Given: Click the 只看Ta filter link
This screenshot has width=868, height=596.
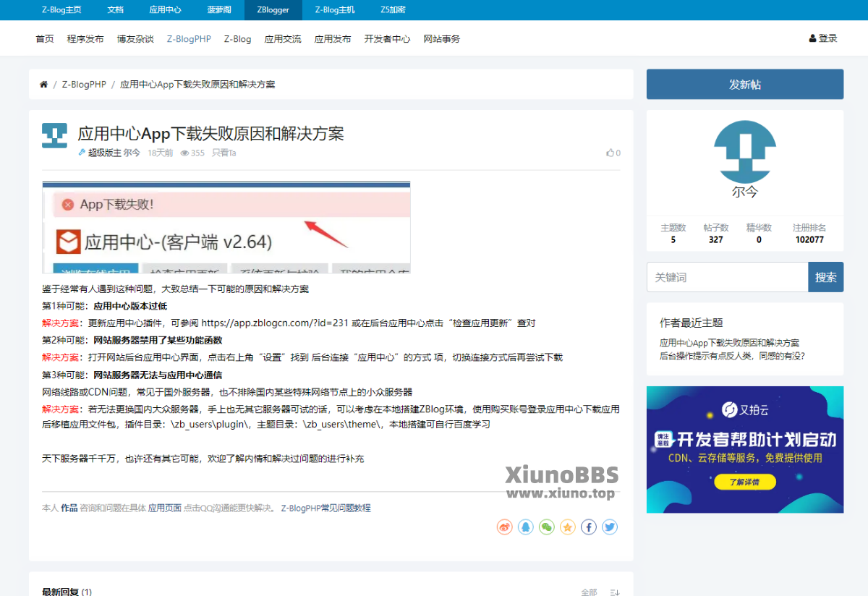Looking at the screenshot, I should click(x=224, y=153).
